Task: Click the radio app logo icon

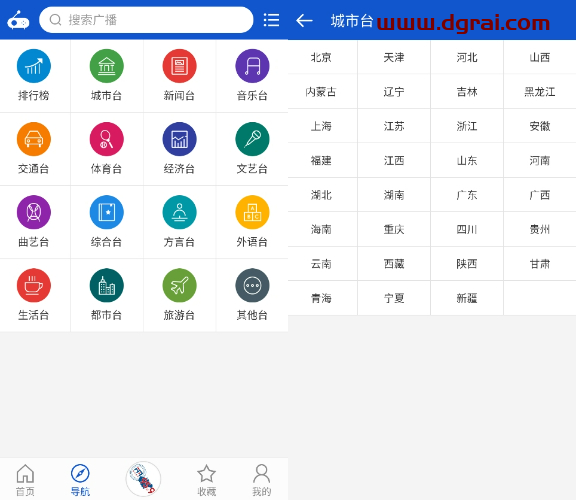Action: click(x=18, y=20)
